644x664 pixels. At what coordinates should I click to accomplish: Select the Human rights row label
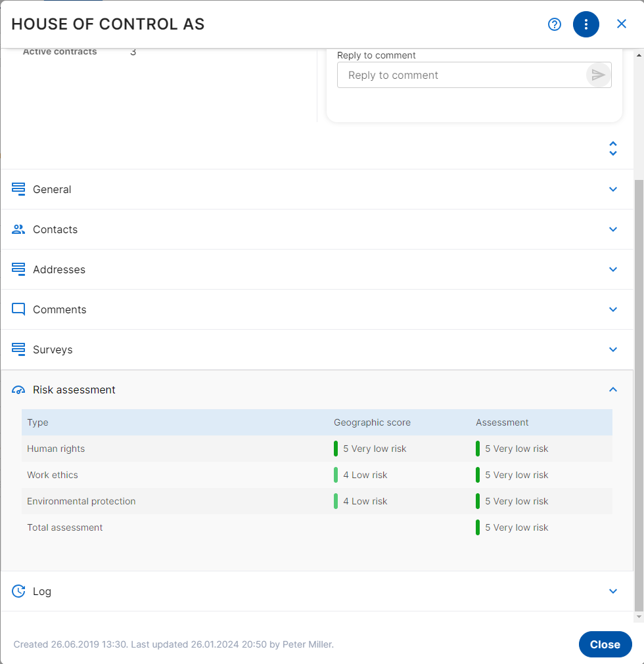[x=56, y=449]
